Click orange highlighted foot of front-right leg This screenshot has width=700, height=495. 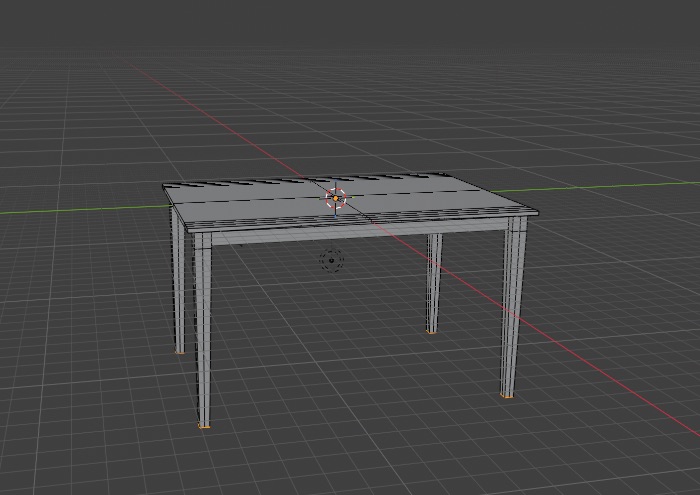506,395
